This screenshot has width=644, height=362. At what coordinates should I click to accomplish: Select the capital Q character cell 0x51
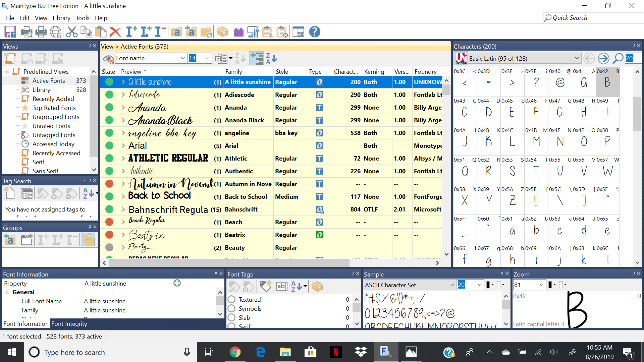465,171
